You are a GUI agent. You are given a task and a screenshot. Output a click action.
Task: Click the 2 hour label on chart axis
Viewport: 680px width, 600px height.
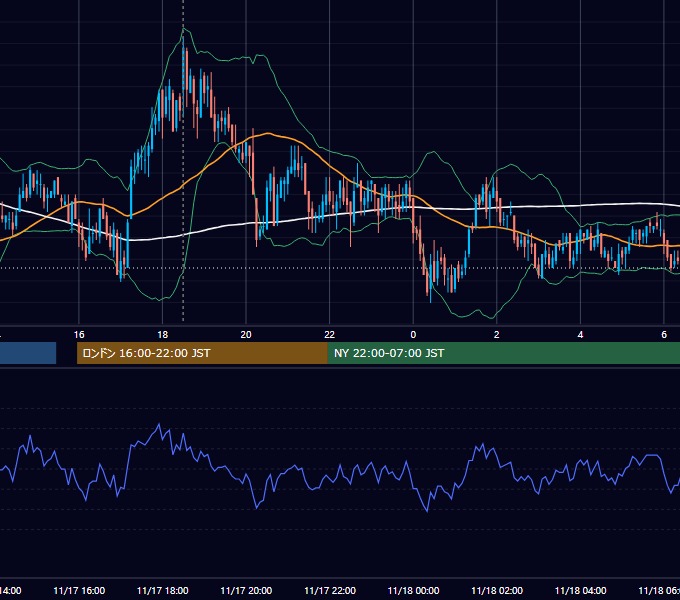coord(497,334)
